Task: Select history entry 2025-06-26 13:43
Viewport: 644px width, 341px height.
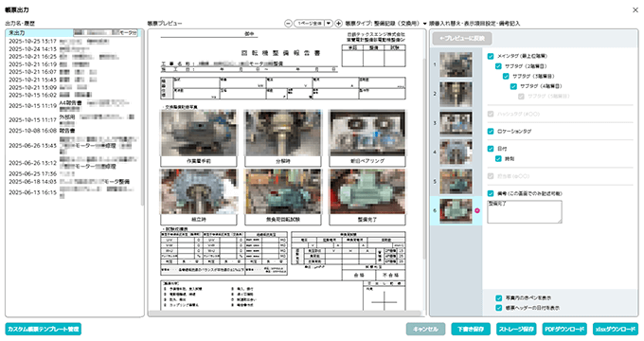Action: click(73, 146)
